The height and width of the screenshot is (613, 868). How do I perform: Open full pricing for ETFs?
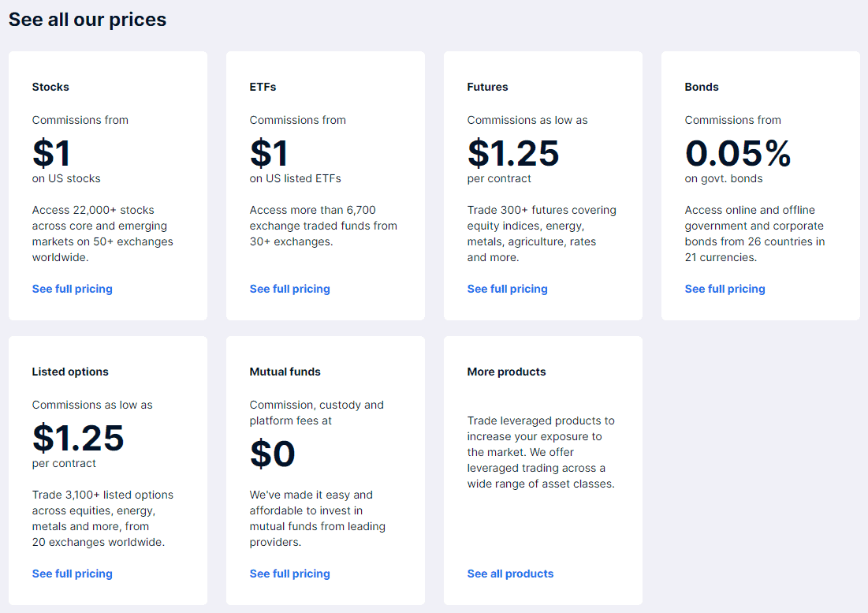pos(289,289)
